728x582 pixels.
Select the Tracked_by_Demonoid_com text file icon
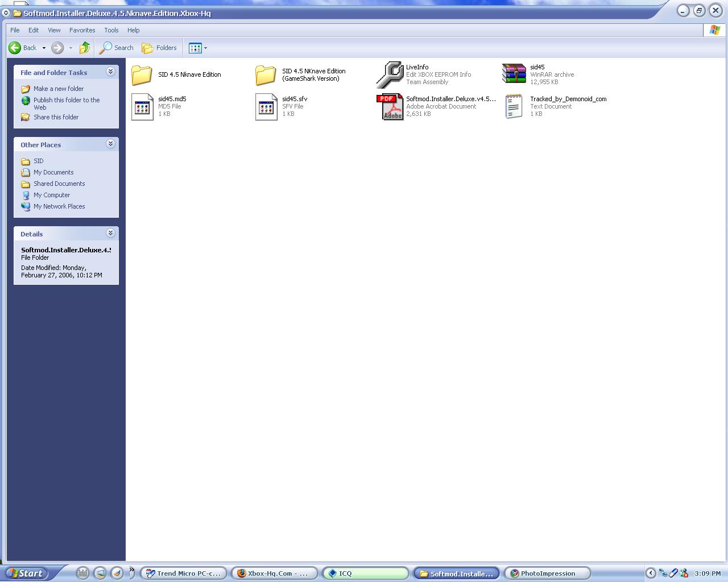pos(514,106)
